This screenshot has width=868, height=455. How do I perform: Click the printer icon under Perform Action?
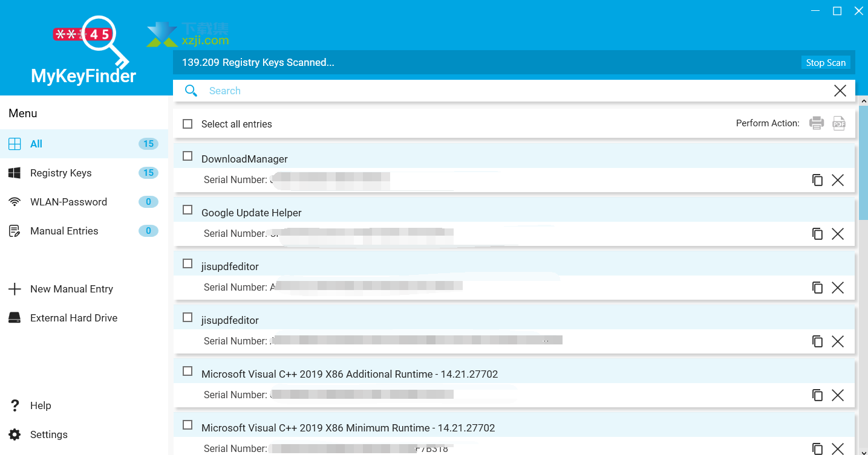817,123
